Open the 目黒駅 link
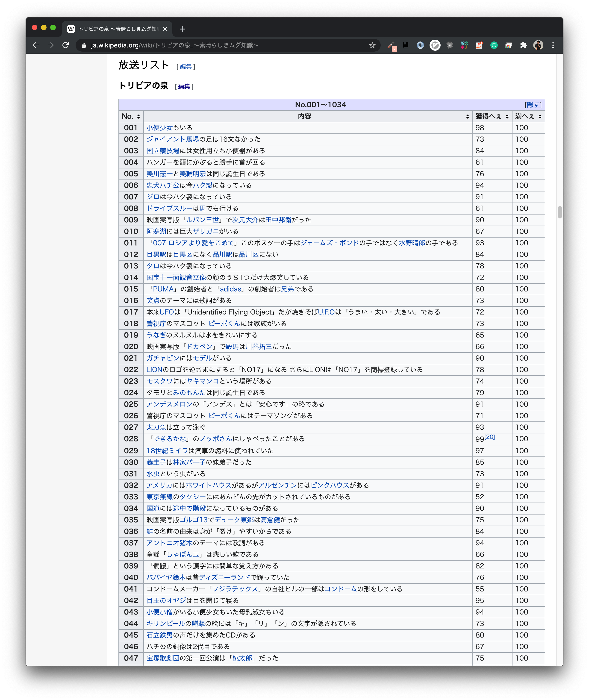589x700 pixels. pos(156,254)
